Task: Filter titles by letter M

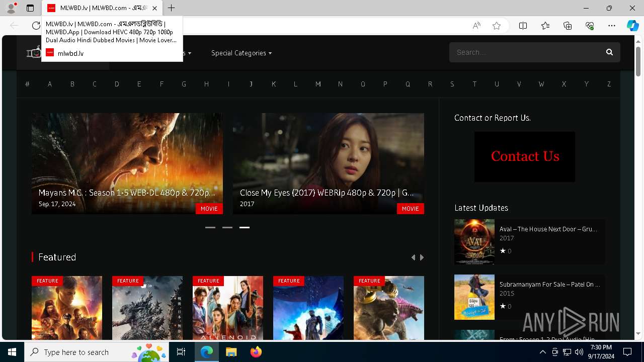Action: tap(318, 84)
